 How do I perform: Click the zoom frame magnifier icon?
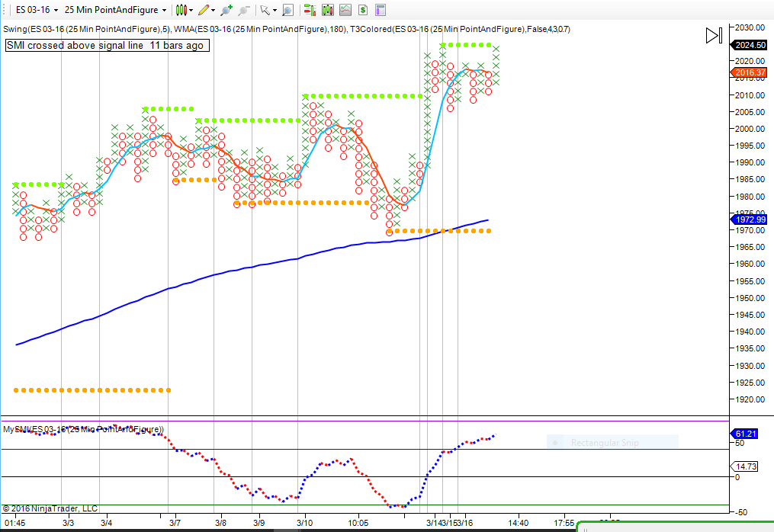pyautogui.click(x=287, y=10)
